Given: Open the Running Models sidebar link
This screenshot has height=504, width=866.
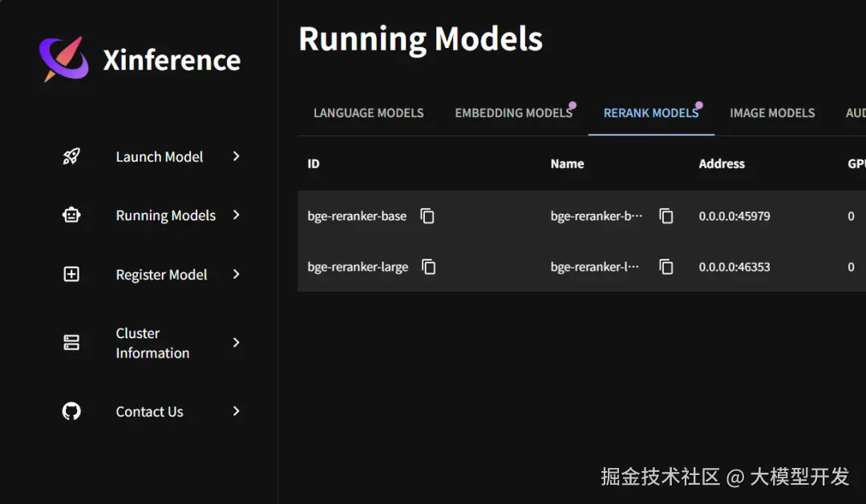Looking at the screenshot, I should 165,215.
